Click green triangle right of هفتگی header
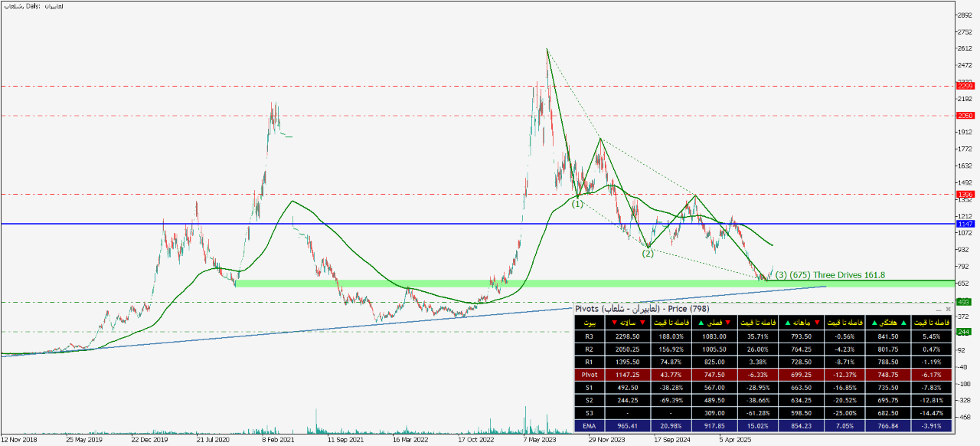Viewport: 980px width, 446px height. (x=903, y=323)
